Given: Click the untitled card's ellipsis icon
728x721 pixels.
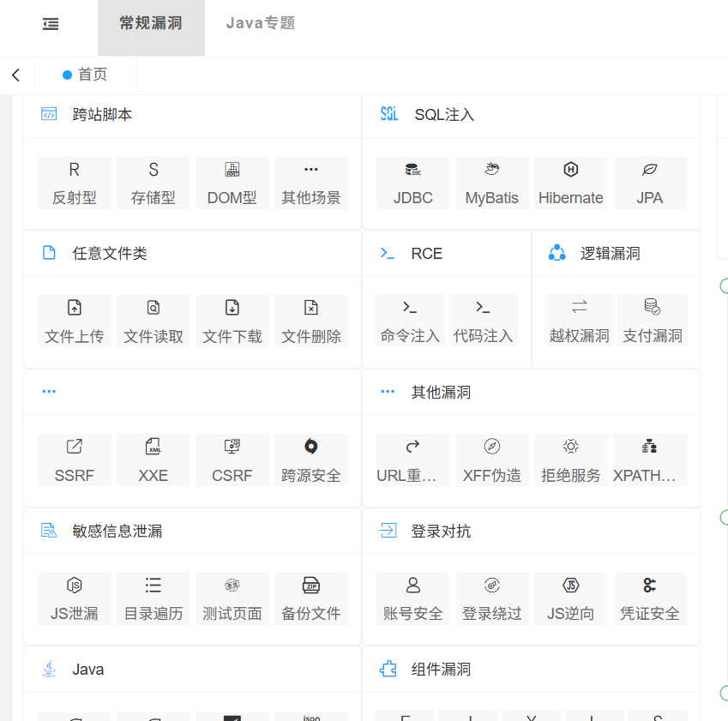Looking at the screenshot, I should pyautogui.click(x=49, y=392).
